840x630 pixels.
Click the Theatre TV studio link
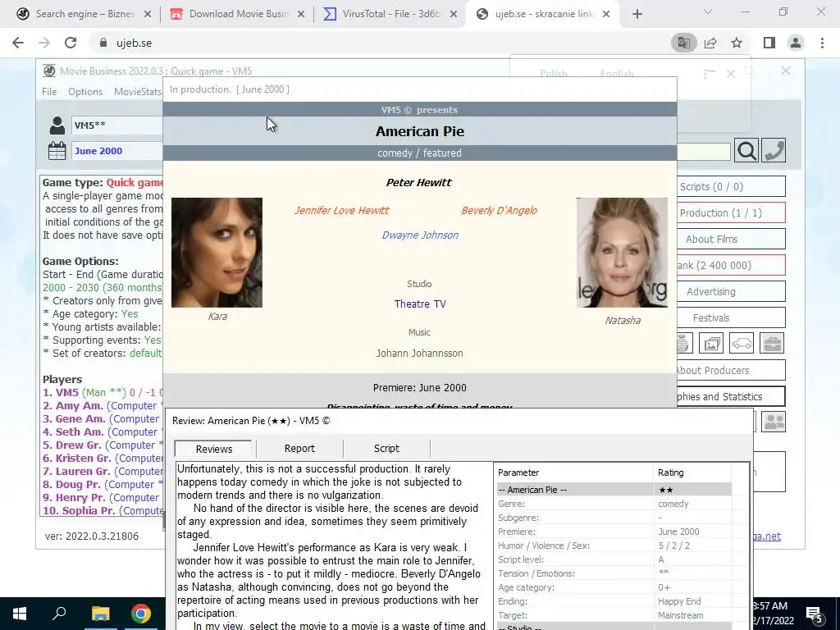420,304
